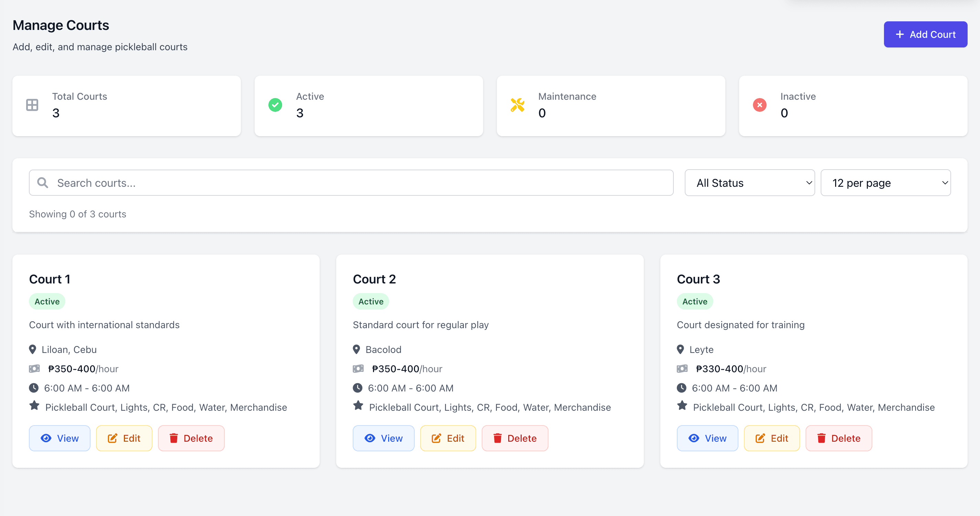980x516 pixels.
Task: Click the yellow Maintenance tools icon
Action: [518, 105]
